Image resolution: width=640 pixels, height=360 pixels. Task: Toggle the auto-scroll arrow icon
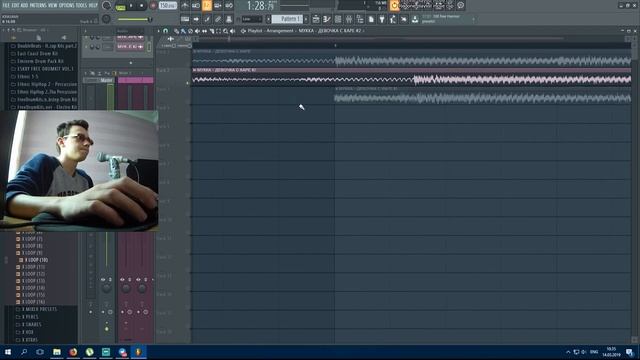196,19
